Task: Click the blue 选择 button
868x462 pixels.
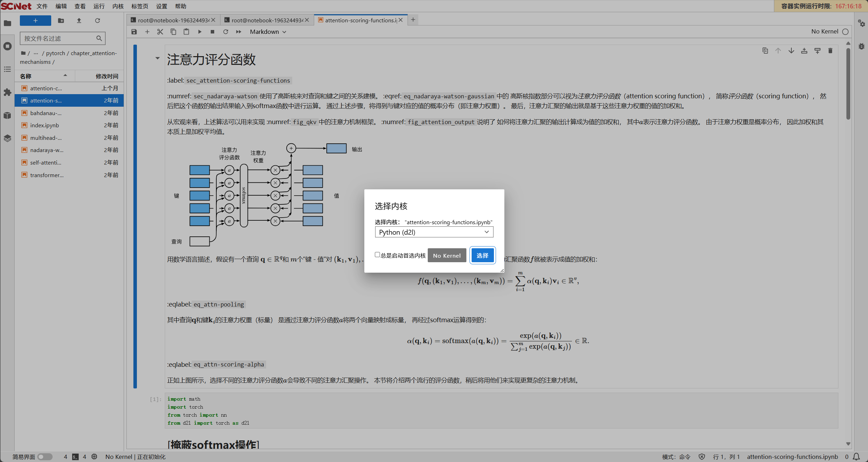Action: (482, 256)
